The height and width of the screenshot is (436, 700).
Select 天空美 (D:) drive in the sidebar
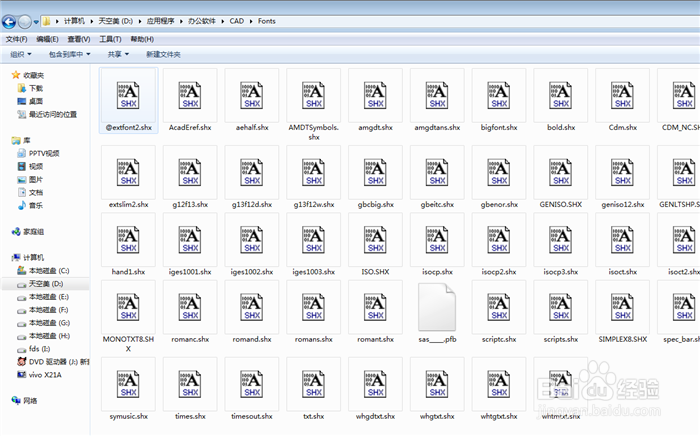coord(46,284)
